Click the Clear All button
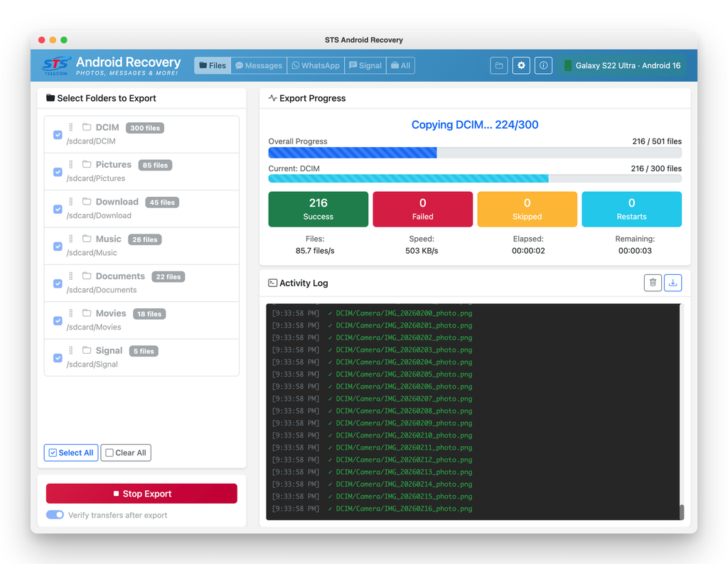Image resolution: width=728 pixels, height=564 pixels. coord(126,452)
